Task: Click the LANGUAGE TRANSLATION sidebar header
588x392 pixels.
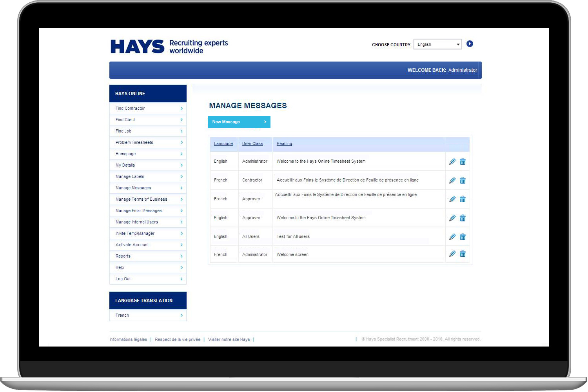Action: pyautogui.click(x=148, y=301)
